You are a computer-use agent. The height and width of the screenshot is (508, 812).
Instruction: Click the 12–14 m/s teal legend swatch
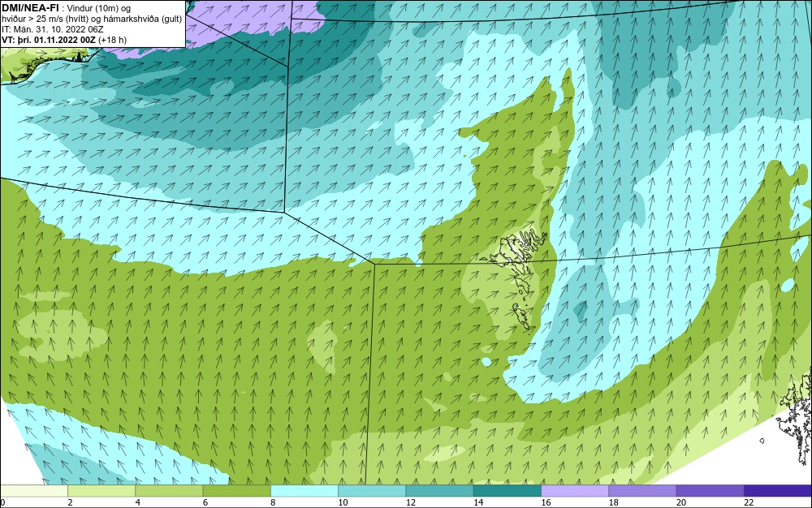(439, 490)
